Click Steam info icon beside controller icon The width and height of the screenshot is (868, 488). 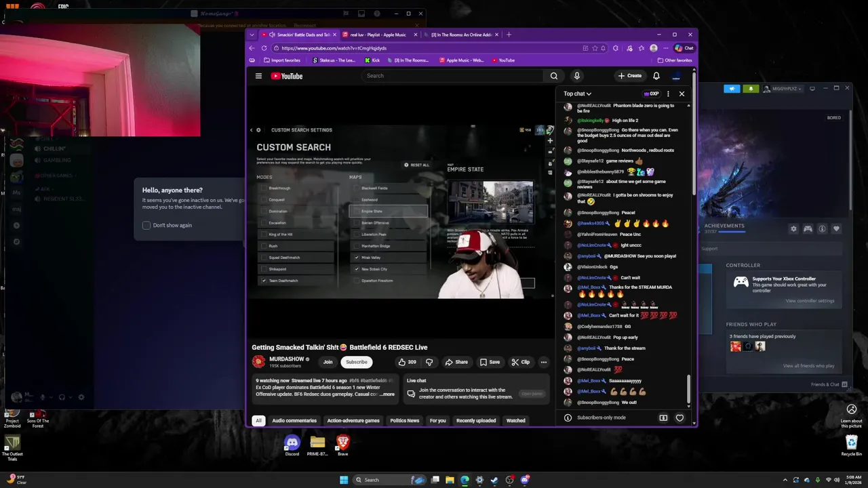(822, 229)
